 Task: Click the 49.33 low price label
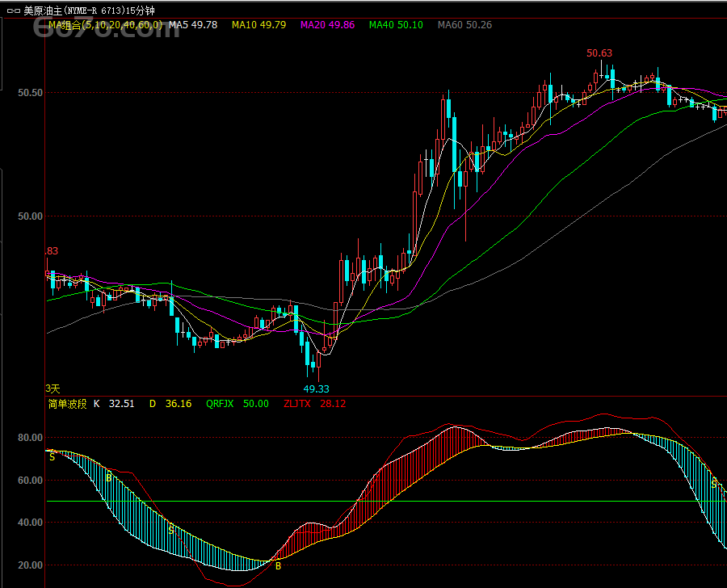[x=317, y=388]
